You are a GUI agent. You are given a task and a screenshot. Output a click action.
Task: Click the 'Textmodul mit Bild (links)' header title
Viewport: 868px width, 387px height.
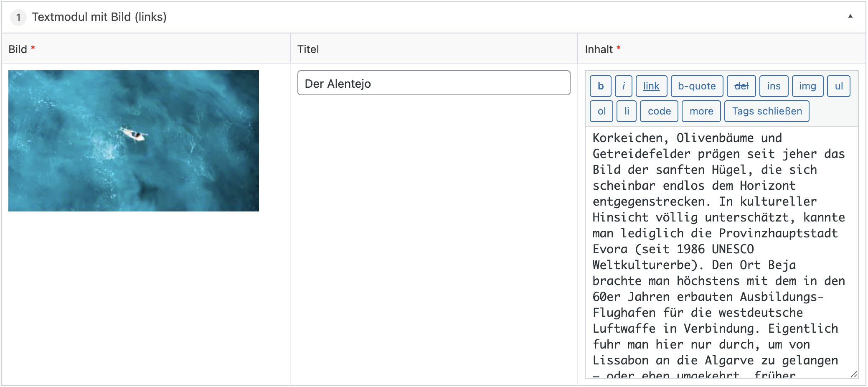pyautogui.click(x=99, y=17)
